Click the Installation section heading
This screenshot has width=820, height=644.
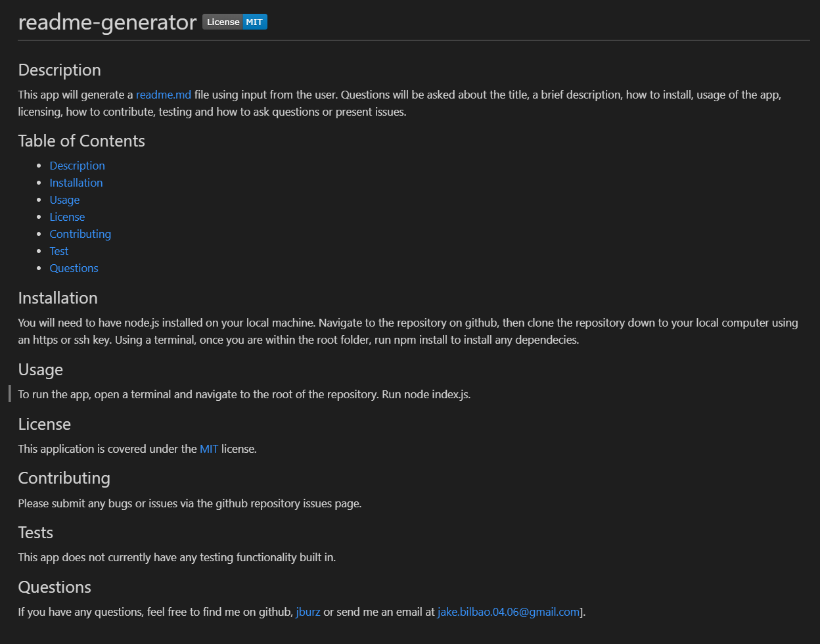58,298
